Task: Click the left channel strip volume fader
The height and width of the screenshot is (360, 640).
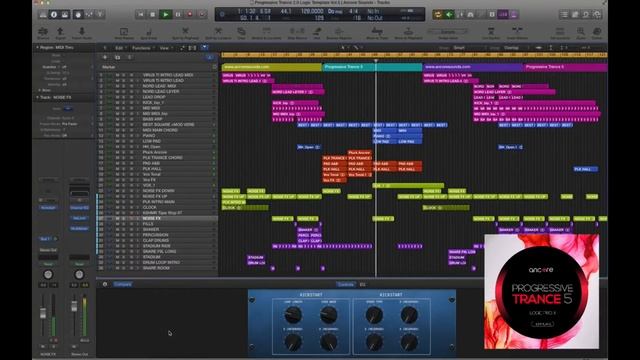Action: (43, 314)
